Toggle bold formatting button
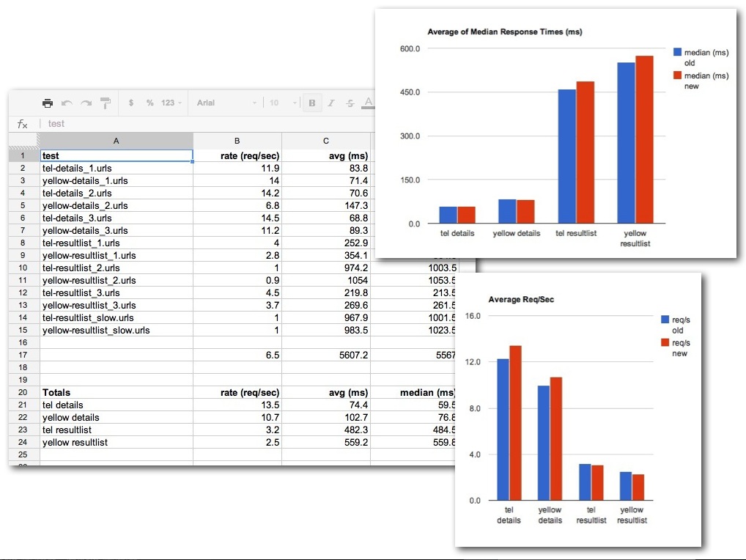Viewport: 746px width, 560px height. click(312, 103)
